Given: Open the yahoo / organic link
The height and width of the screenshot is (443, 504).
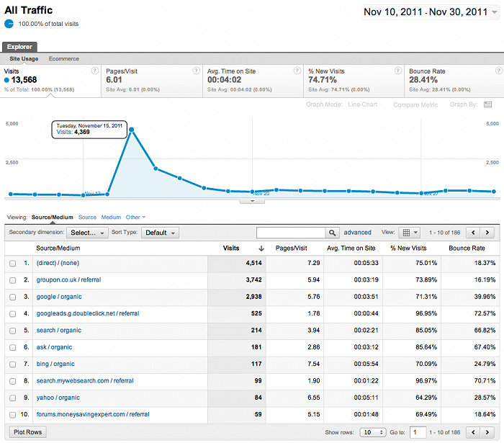Looking at the screenshot, I should pyautogui.click(x=58, y=398).
